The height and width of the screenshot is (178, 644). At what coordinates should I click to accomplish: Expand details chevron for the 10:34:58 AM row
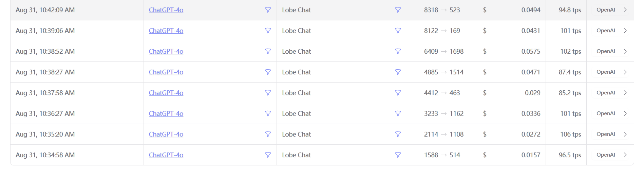click(x=625, y=155)
